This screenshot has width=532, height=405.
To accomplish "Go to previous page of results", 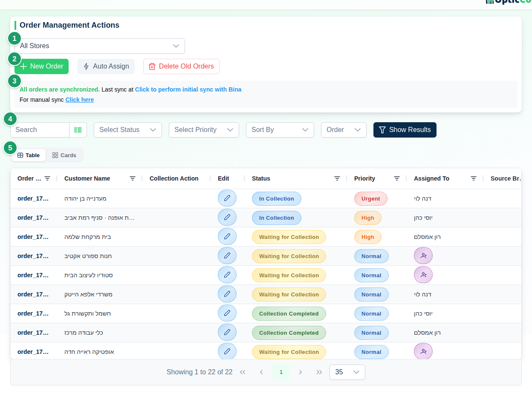I will click(262, 372).
